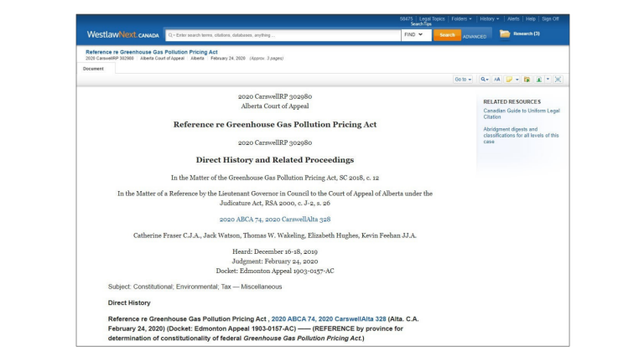The width and height of the screenshot is (644, 362).
Task: Open the Go to dropdown
Action: (463, 80)
